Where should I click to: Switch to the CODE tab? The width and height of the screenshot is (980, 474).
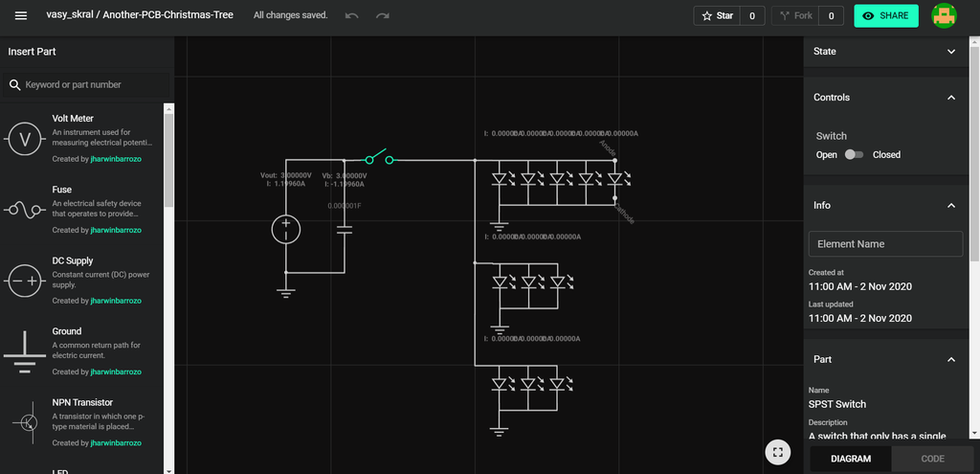point(932,459)
